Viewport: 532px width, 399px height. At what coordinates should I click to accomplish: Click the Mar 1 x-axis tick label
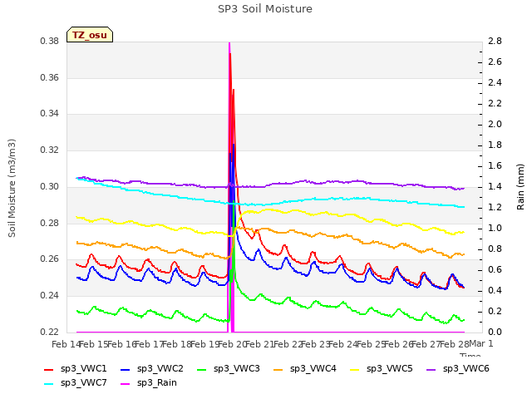click(x=481, y=343)
